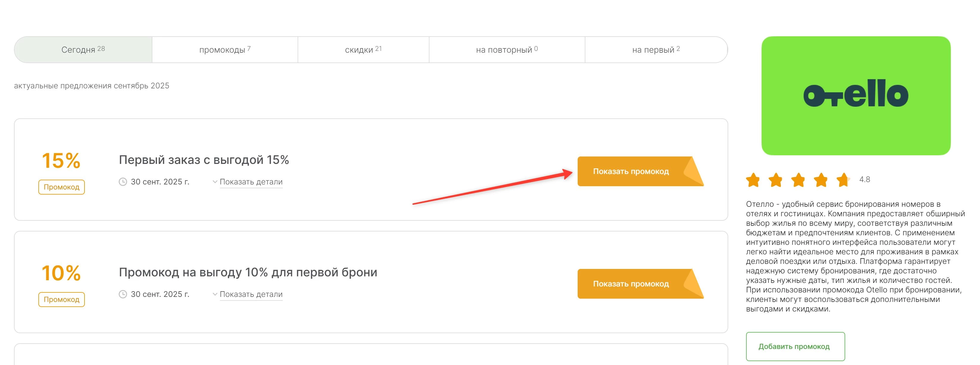Switch to the 'Сегодня' tab
Viewport: 980px width, 365px height.
click(x=83, y=50)
